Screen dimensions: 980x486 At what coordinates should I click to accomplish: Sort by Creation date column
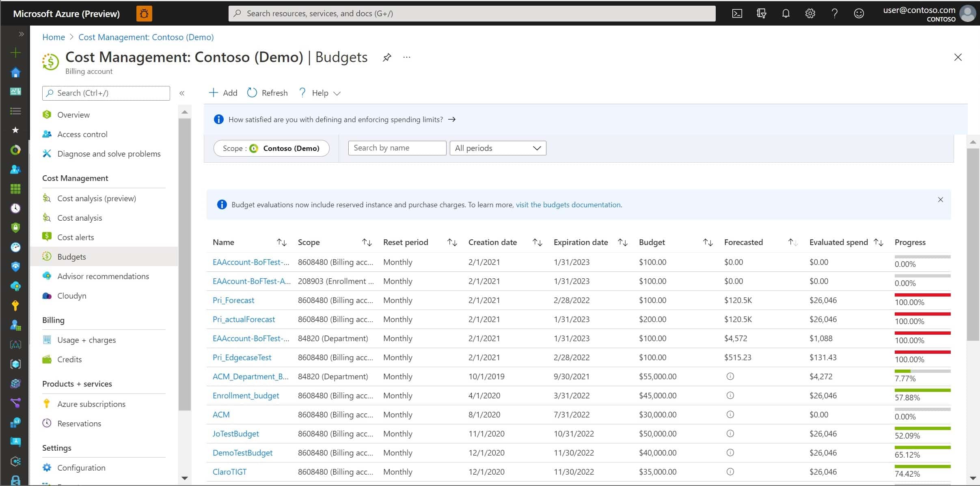tap(537, 243)
